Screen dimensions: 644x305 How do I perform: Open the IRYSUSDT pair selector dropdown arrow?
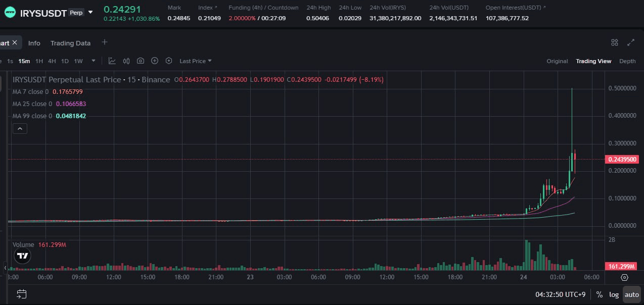[90, 12]
